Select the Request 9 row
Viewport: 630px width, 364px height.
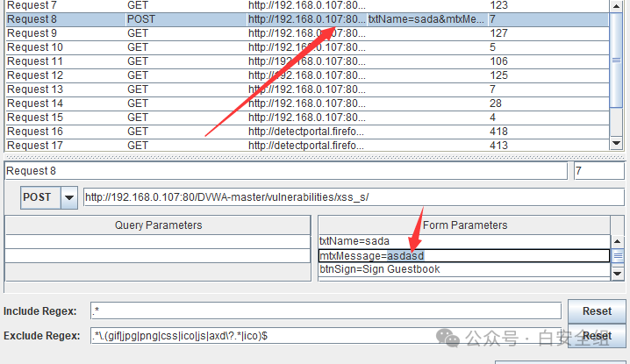click(x=307, y=33)
